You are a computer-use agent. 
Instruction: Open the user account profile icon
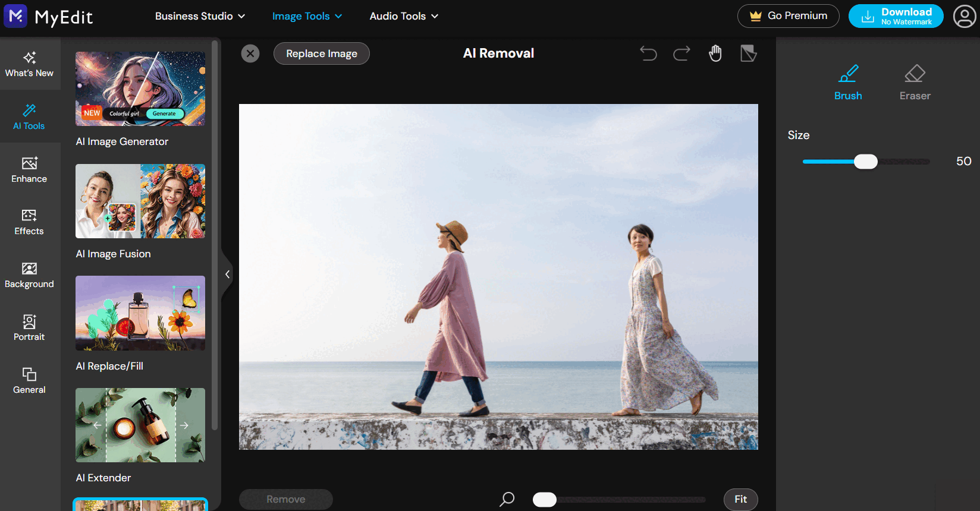coord(965,16)
